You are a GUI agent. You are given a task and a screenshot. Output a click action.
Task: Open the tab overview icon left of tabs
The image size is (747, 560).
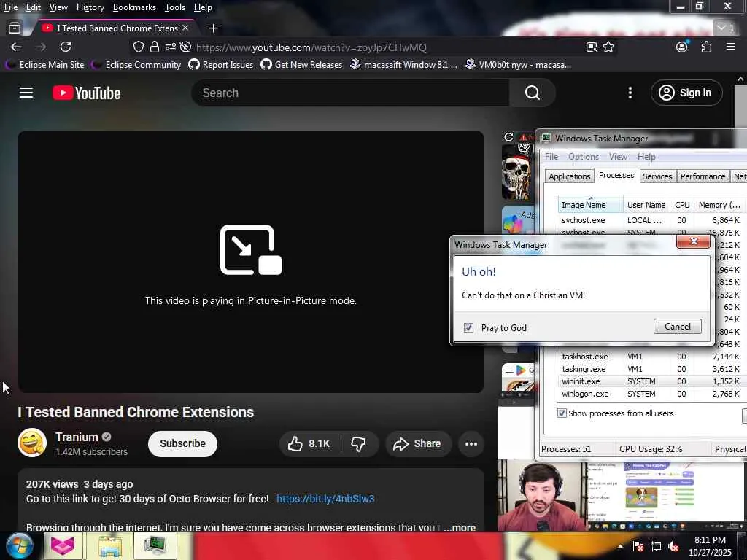tap(15, 28)
